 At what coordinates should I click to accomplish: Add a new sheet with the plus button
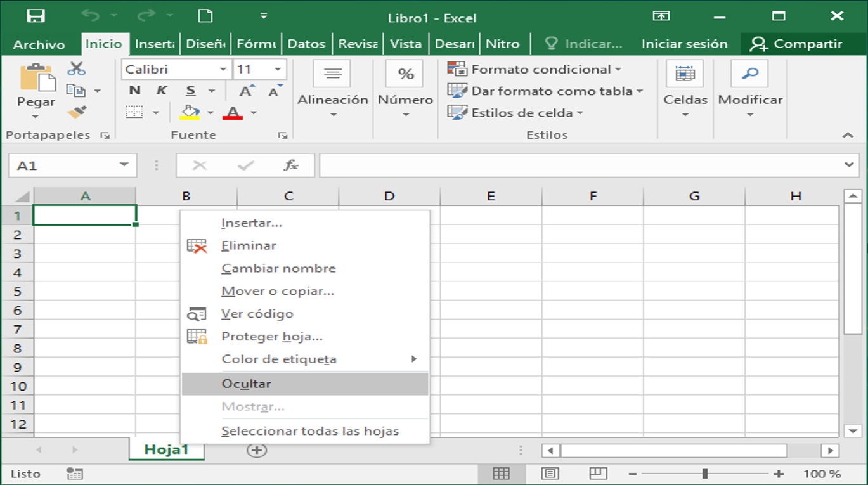coord(257,450)
